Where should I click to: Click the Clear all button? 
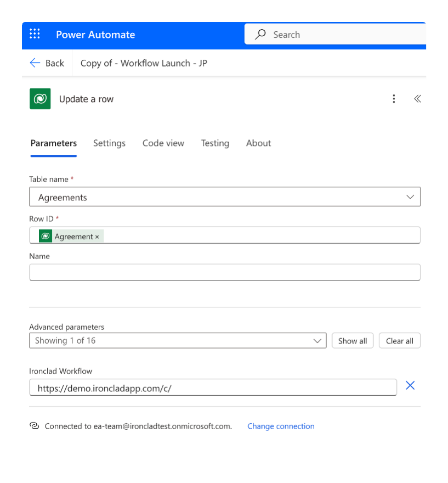400,341
